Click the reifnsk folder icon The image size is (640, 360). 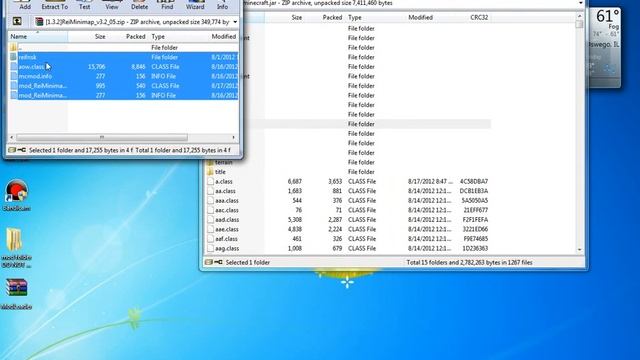point(13,57)
